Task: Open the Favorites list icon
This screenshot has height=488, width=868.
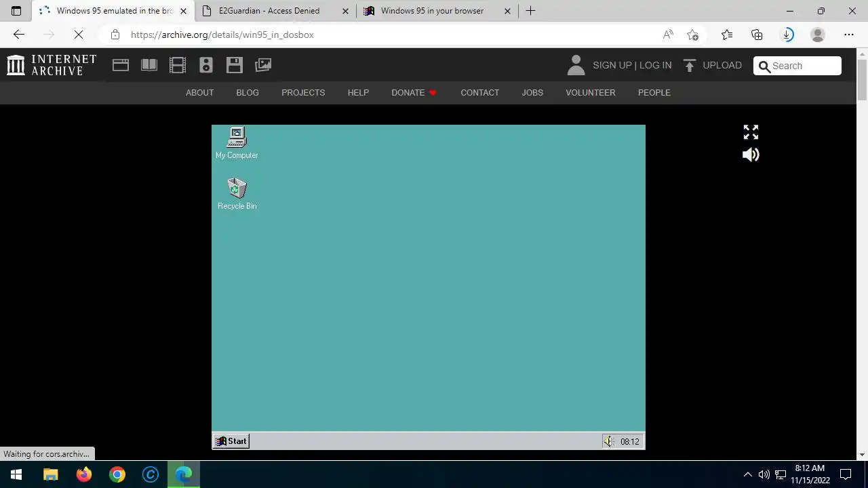Action: click(727, 35)
